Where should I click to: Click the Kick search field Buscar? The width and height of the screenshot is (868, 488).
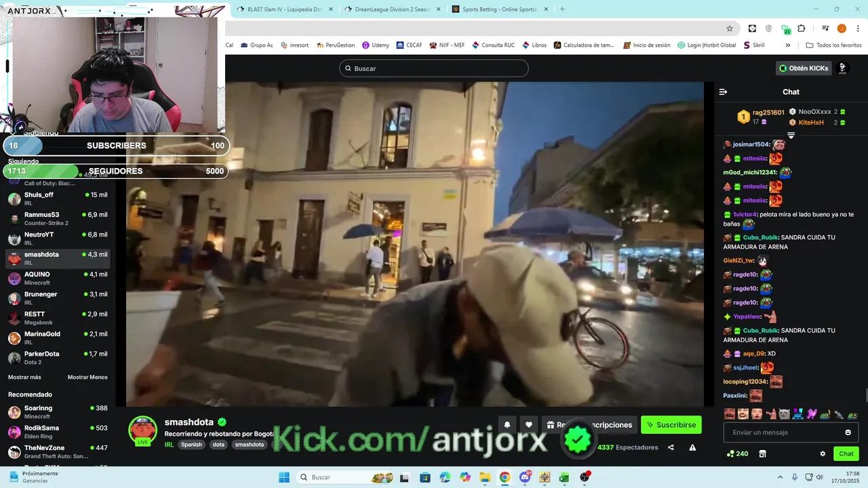(x=434, y=68)
